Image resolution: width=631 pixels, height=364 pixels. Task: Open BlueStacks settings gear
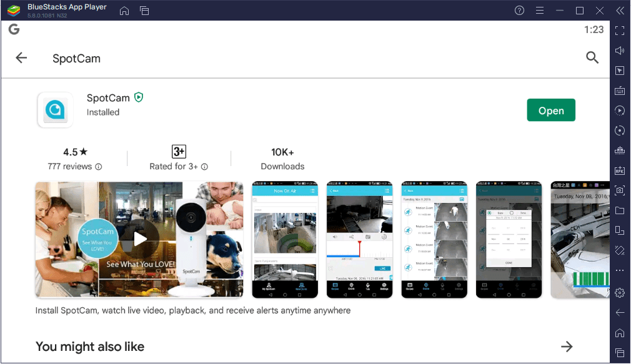(x=620, y=292)
